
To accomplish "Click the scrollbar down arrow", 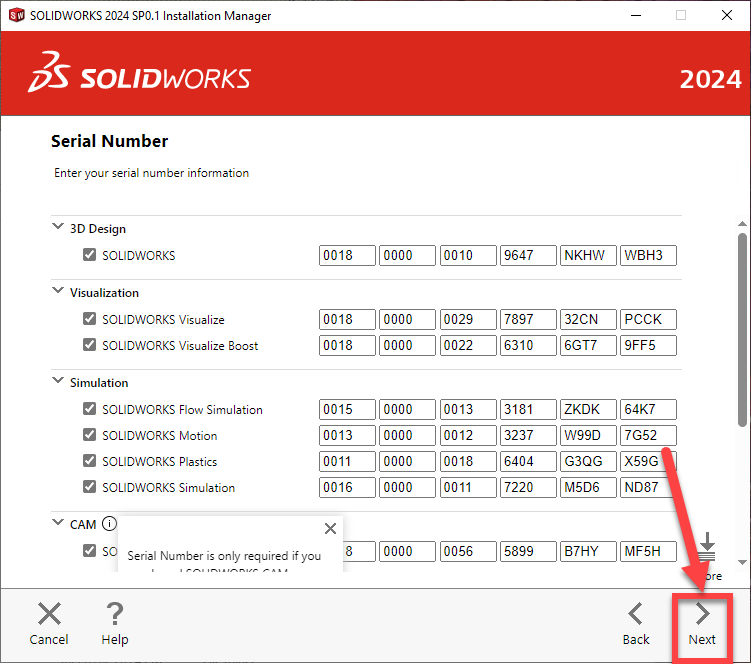I will click(x=742, y=562).
